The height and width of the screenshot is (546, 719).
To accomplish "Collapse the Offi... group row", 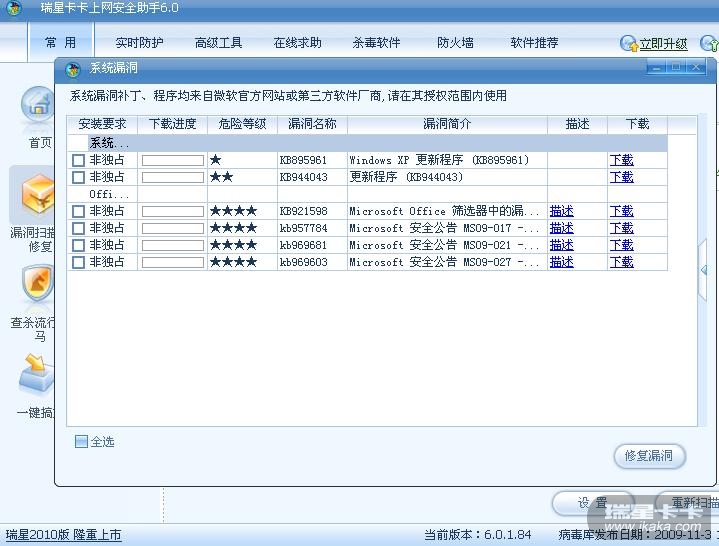I will [x=367, y=194].
